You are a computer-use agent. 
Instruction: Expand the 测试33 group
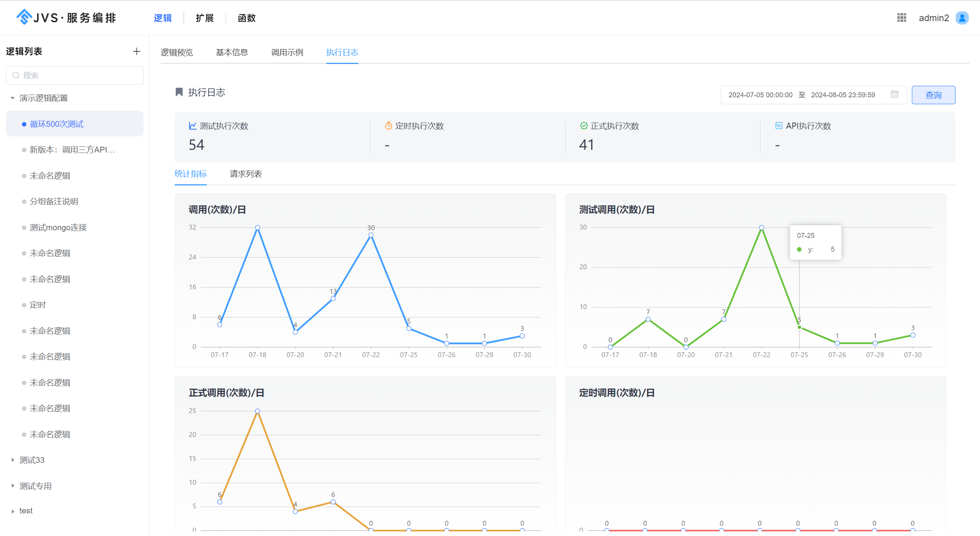point(13,460)
